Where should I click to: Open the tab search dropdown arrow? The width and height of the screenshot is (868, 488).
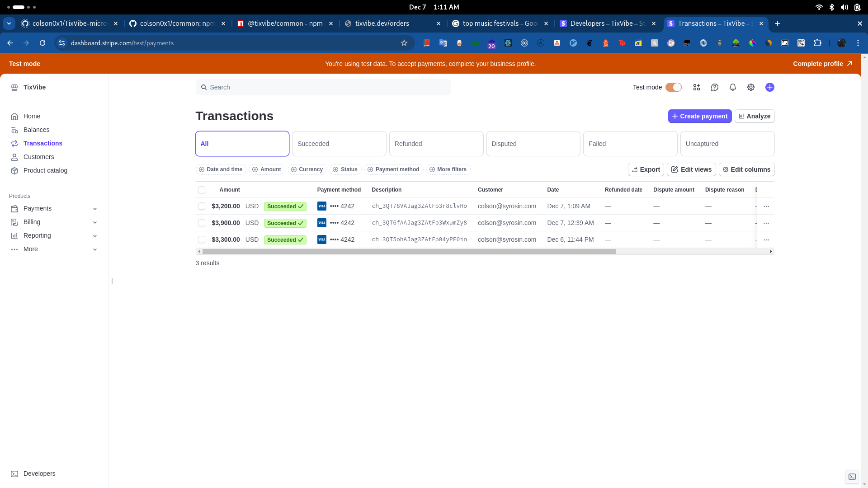(x=9, y=23)
